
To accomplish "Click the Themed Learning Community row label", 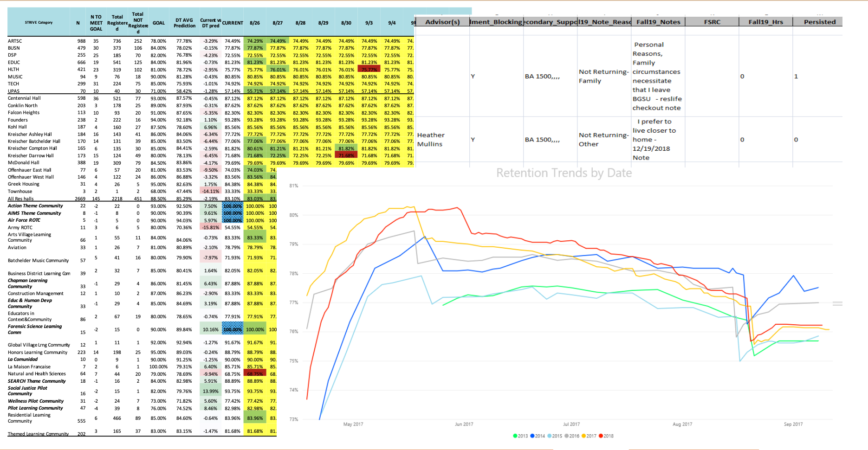I will click(x=38, y=434).
